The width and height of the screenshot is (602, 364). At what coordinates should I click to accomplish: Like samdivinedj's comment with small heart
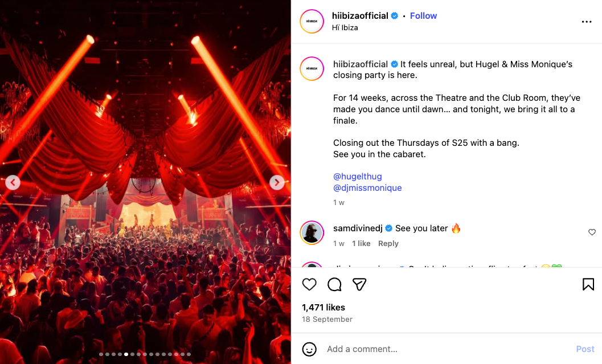[x=592, y=232]
